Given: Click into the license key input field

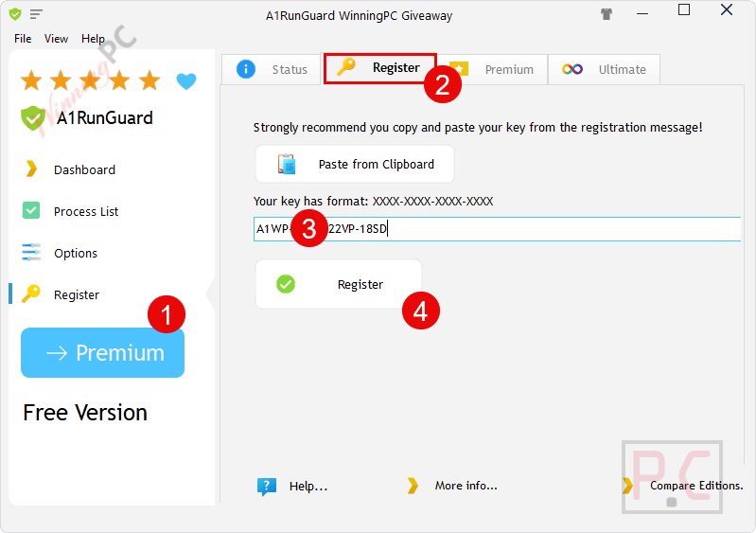Looking at the screenshot, I should tap(497, 229).
